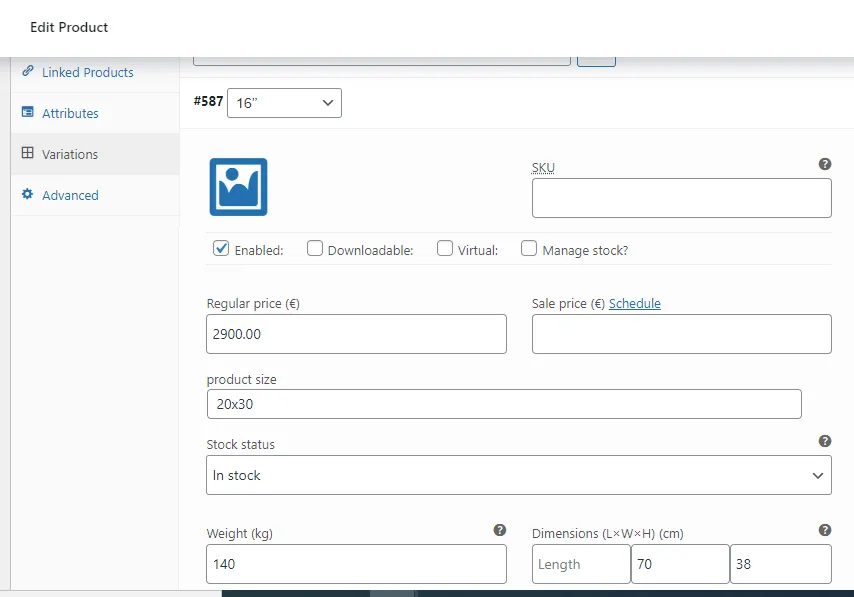Click the Weight help question mark

[x=499, y=530]
